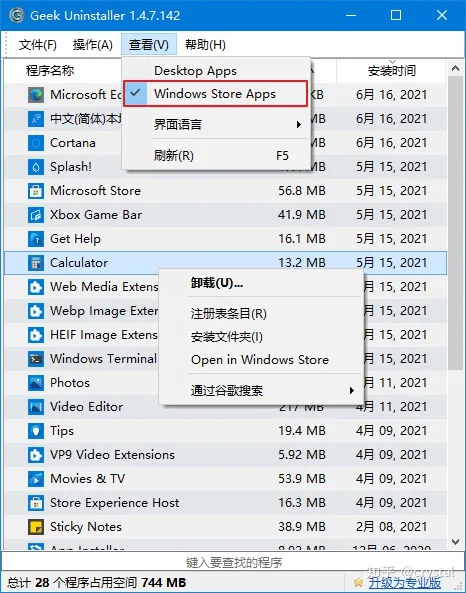Sort list by 安装时间 column header

[x=392, y=71]
